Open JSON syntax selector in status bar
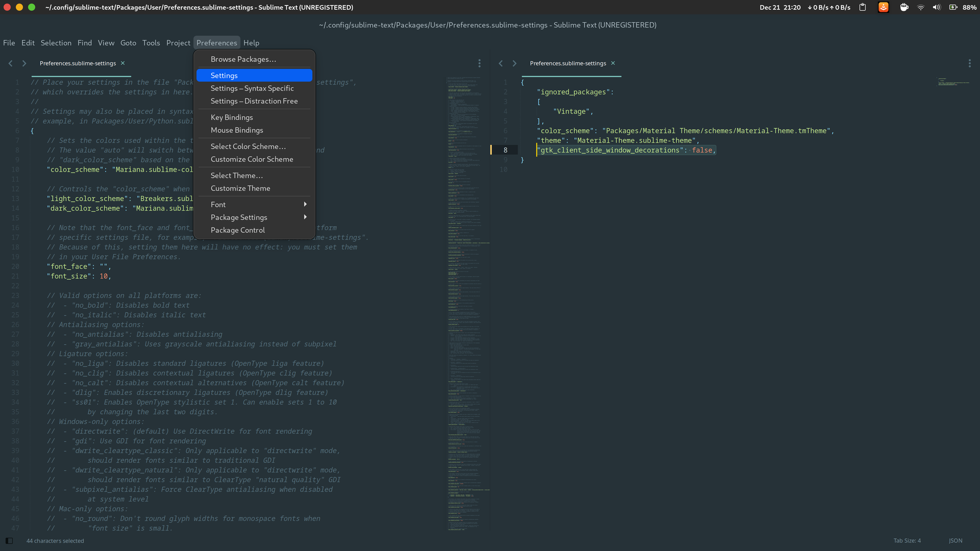This screenshot has height=551, width=980. [955, 541]
